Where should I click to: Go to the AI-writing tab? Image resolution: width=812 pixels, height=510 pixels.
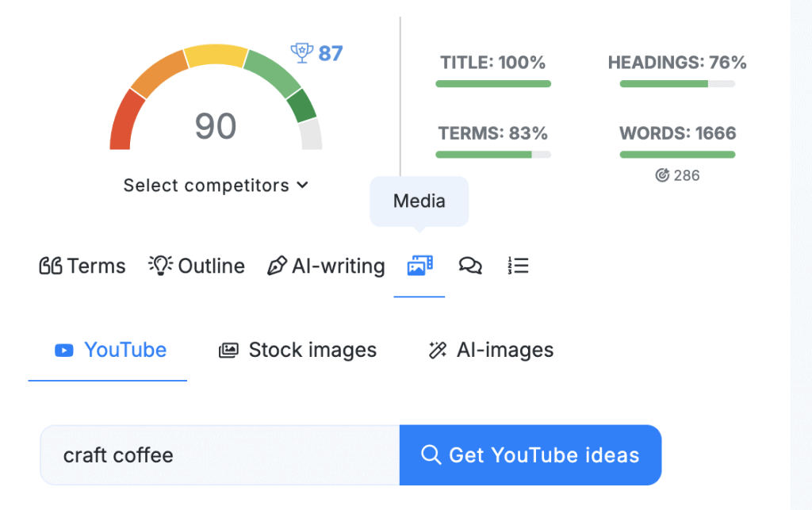click(x=326, y=266)
